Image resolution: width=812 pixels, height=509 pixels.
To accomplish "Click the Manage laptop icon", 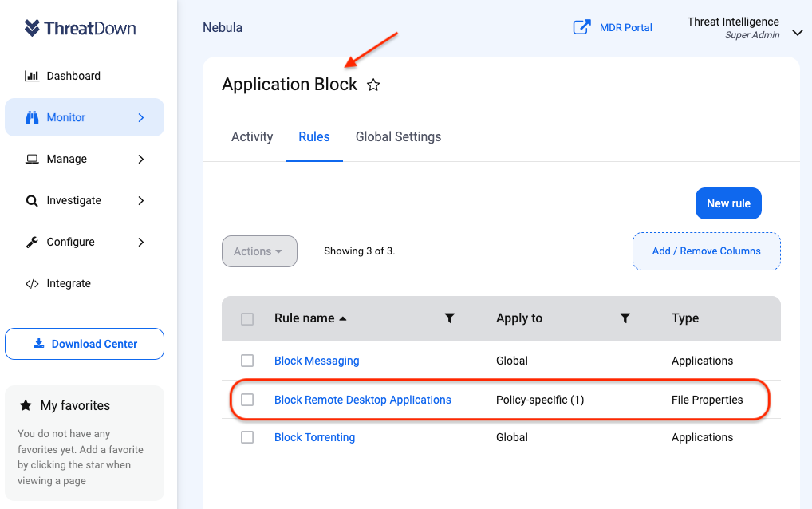I will (x=32, y=159).
